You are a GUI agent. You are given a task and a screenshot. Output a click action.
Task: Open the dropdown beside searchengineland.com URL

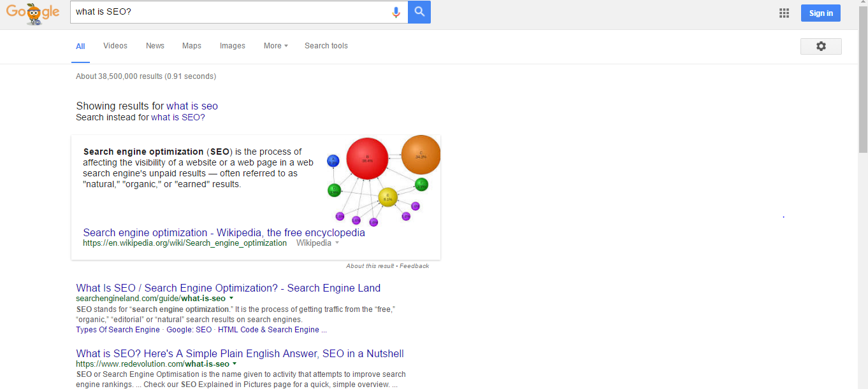click(231, 298)
